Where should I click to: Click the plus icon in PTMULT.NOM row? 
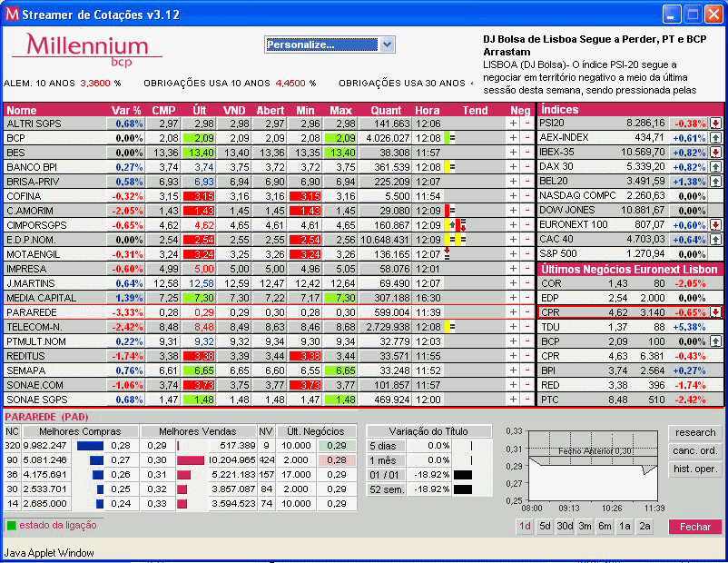513,341
